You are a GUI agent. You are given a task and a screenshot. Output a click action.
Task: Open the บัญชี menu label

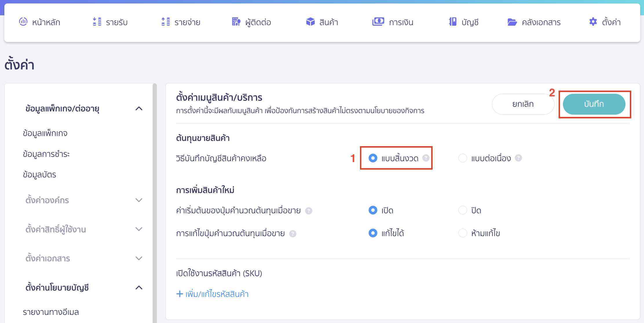click(470, 22)
